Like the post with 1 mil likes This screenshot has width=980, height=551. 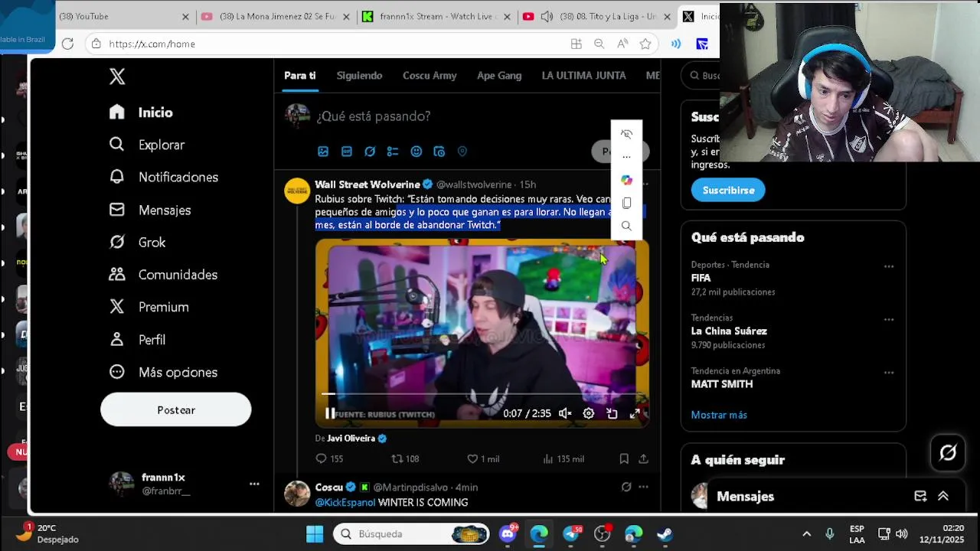(483, 458)
